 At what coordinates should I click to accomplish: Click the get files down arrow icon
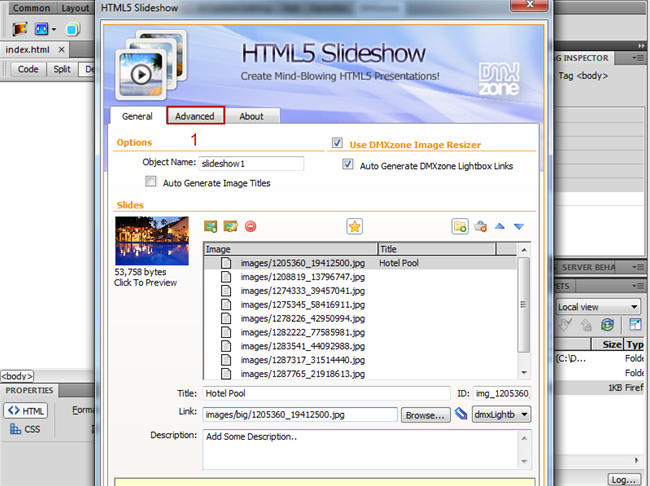click(565, 325)
